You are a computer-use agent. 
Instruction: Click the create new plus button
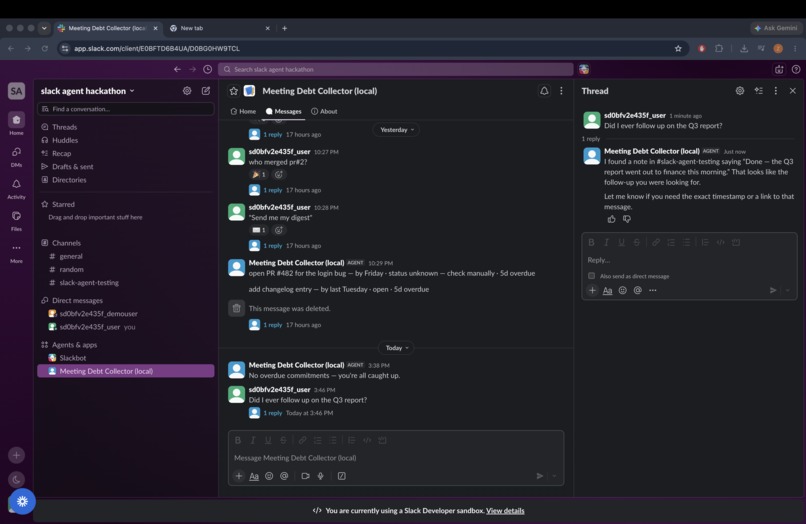tap(16, 455)
